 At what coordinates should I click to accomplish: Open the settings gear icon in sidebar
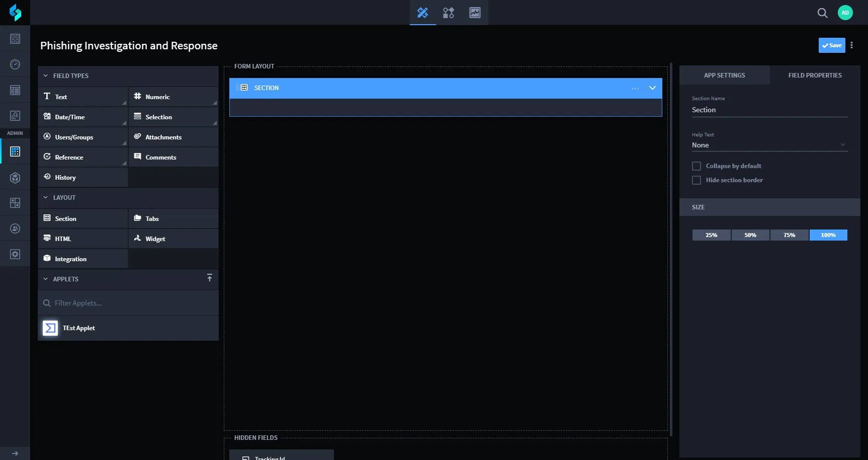(x=15, y=254)
